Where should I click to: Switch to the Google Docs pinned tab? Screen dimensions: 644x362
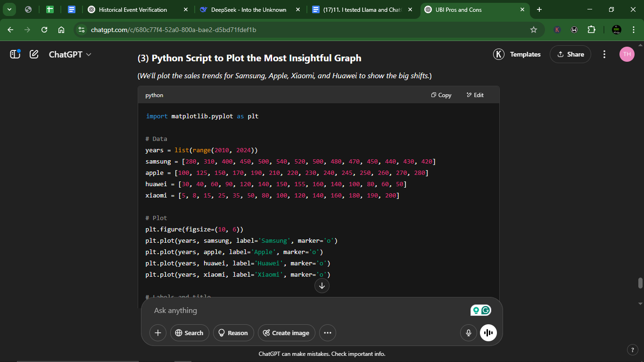point(72,9)
